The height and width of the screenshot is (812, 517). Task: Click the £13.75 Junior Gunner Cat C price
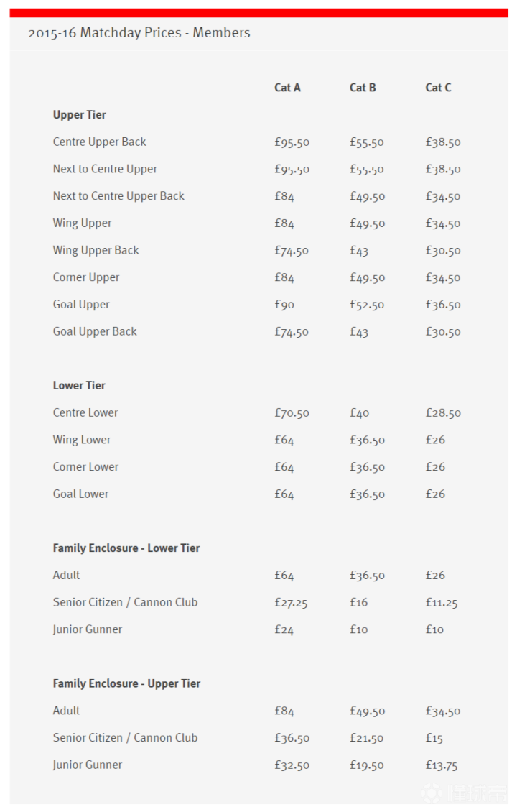442,765
